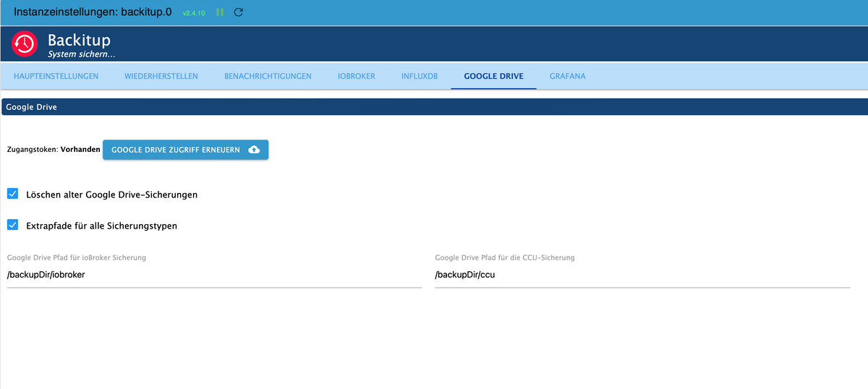Click Google Drive Zugriff erneuern button
Image resolution: width=868 pixels, height=389 pixels.
pyautogui.click(x=185, y=150)
